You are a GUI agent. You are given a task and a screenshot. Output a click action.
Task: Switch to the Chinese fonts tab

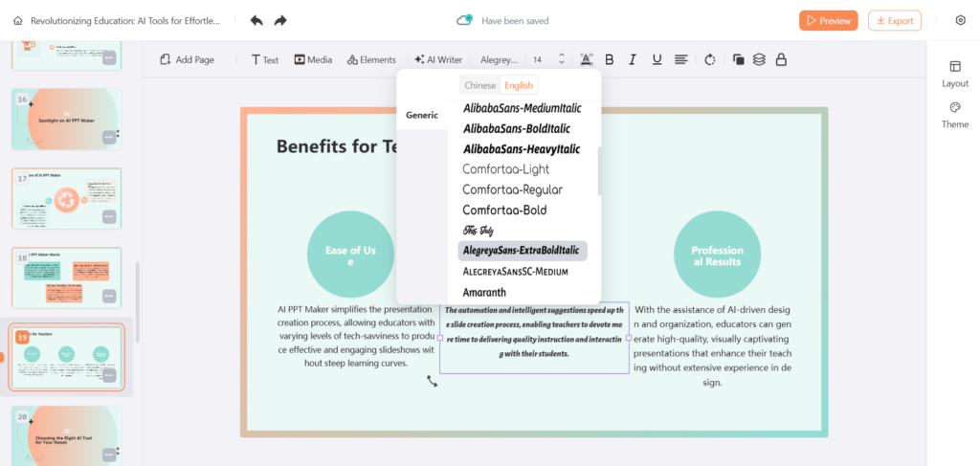[480, 85]
